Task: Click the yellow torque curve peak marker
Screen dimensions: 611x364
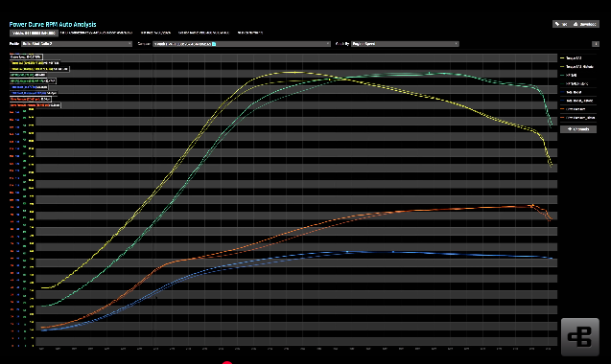Action: [295, 73]
